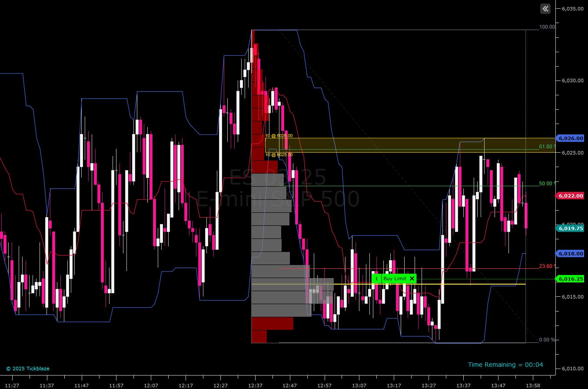The width and height of the screenshot is (588, 389).
Task: Click the '10 @ 6026.00' zone label
Action: [x=279, y=136]
